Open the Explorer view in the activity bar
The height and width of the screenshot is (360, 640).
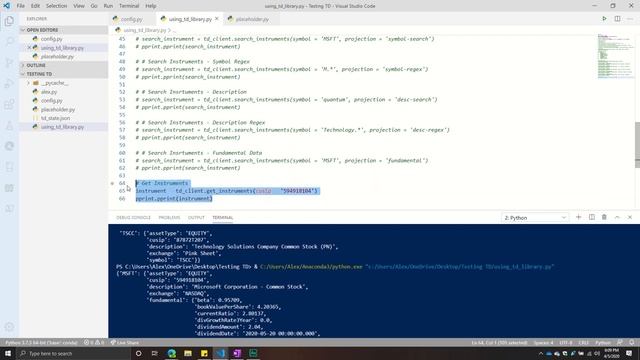9,21
